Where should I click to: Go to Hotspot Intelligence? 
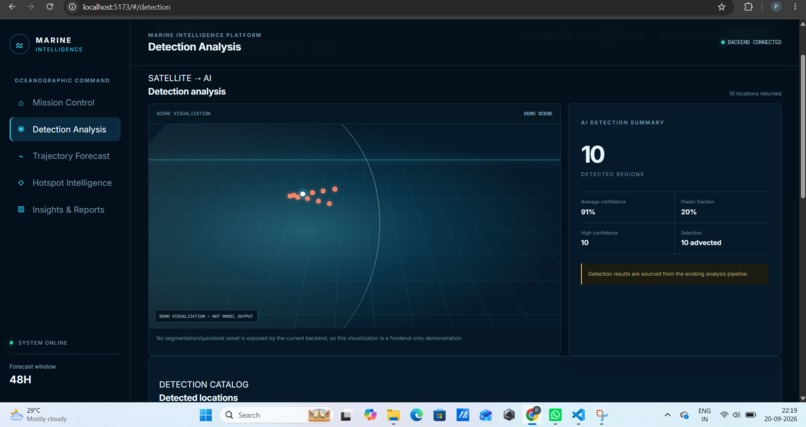point(72,183)
